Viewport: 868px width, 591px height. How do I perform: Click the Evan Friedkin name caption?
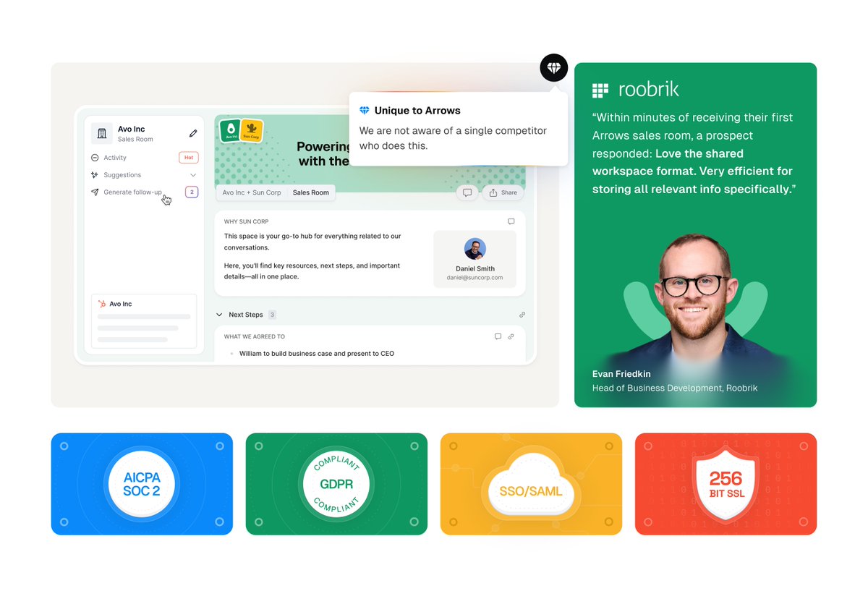[621, 374]
